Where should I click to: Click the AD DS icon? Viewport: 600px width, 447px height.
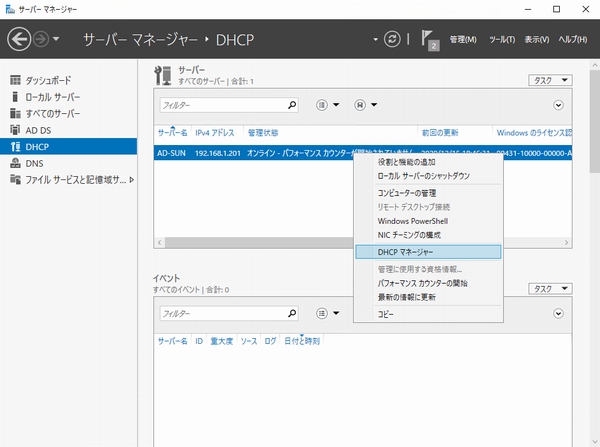pos(15,130)
